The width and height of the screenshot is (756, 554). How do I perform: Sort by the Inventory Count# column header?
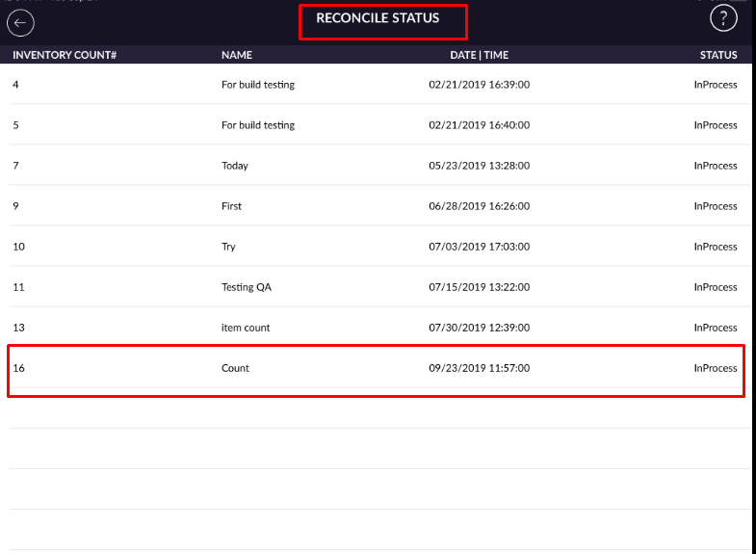(65, 55)
